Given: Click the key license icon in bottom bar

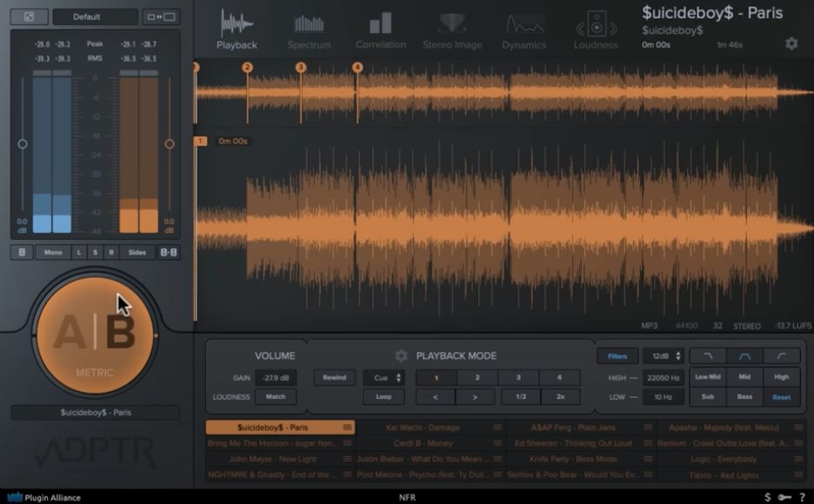Looking at the screenshot, I should point(784,497).
